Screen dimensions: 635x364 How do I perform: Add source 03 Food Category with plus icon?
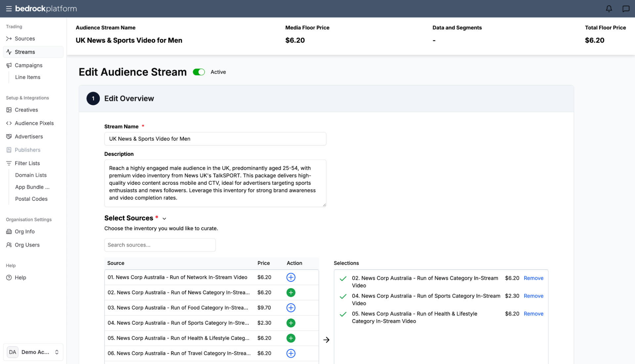(291, 308)
